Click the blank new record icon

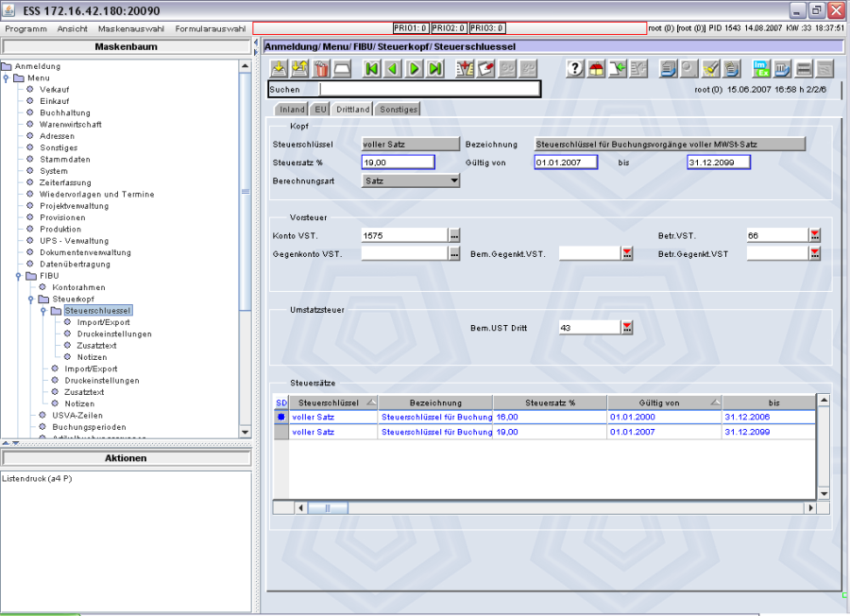point(343,69)
